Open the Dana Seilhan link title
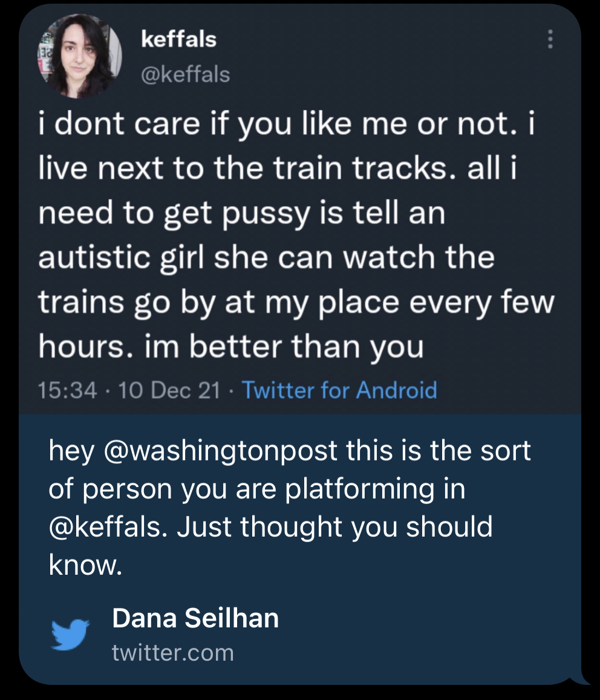Viewport: 600px width, 700px height. pyautogui.click(x=195, y=618)
